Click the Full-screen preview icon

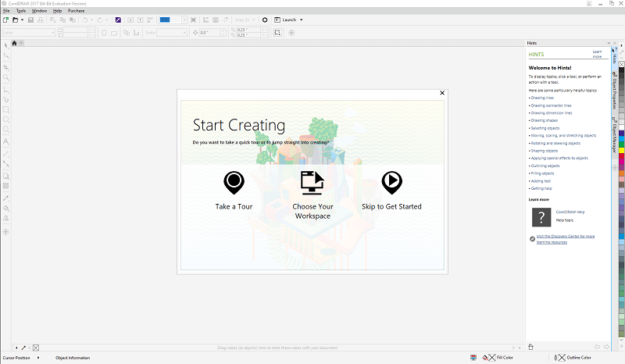[x=193, y=20]
